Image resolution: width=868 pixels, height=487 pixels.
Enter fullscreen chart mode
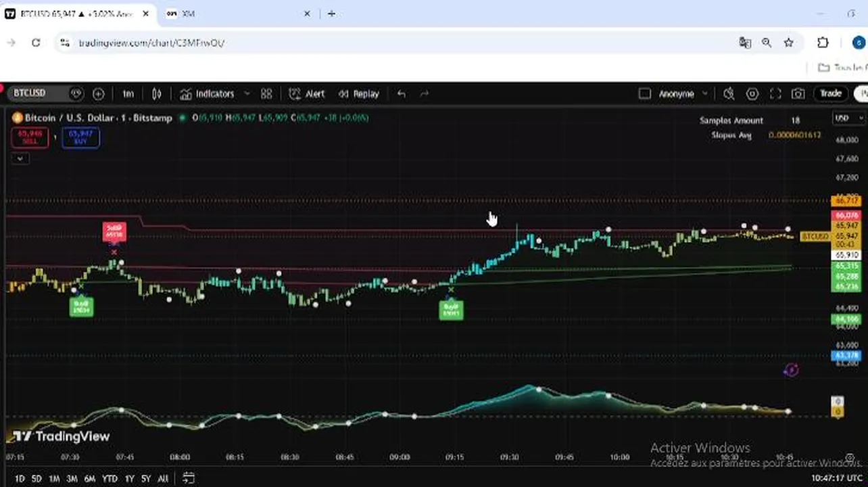pos(775,94)
